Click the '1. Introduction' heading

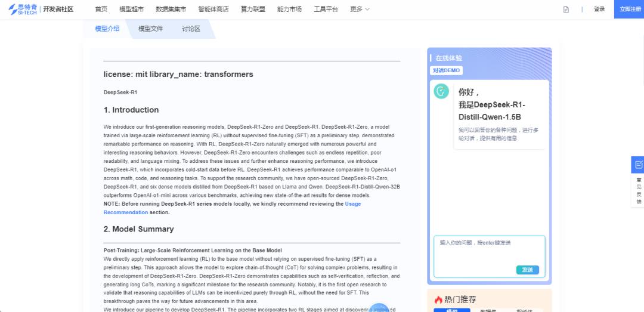tap(131, 110)
